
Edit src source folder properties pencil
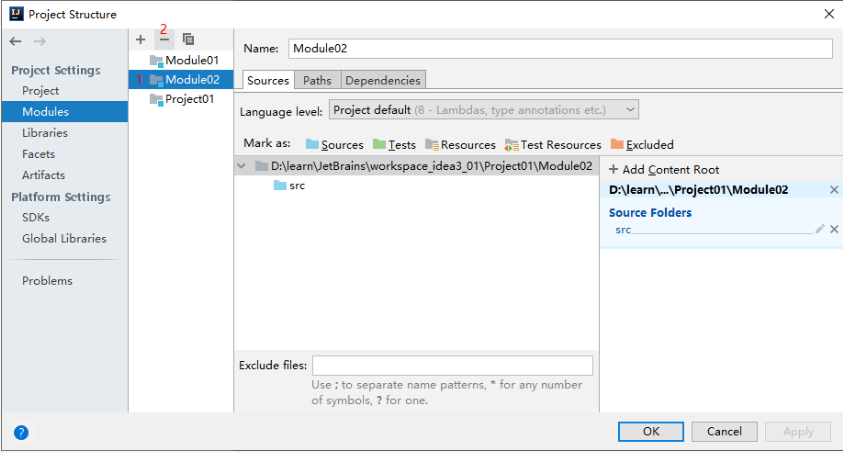coord(820,229)
